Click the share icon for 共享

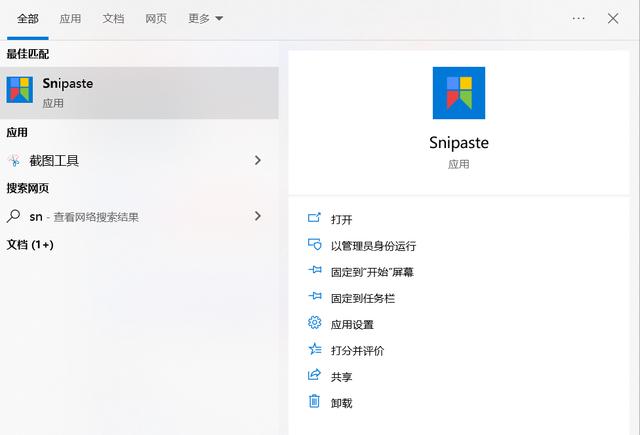[x=314, y=375]
